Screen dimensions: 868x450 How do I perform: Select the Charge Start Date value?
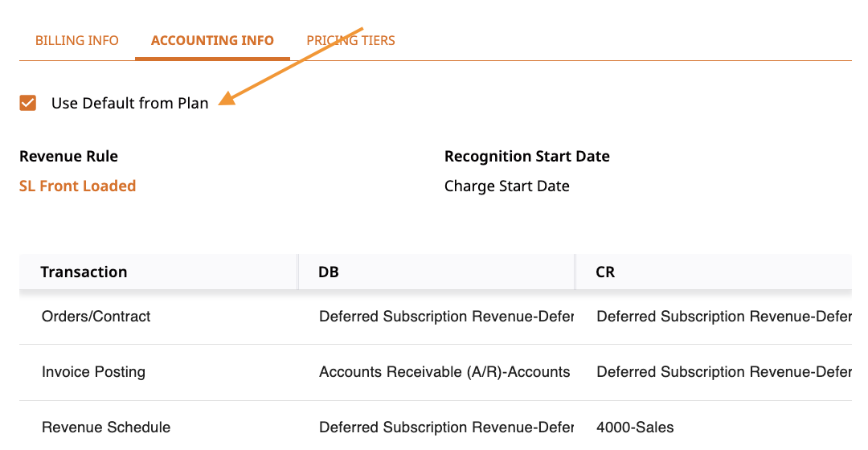tap(507, 186)
